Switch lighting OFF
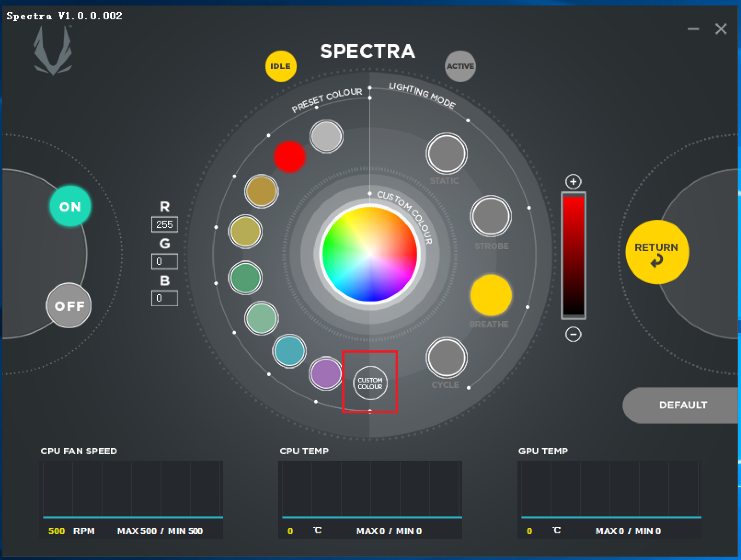741x560 pixels. tap(69, 305)
